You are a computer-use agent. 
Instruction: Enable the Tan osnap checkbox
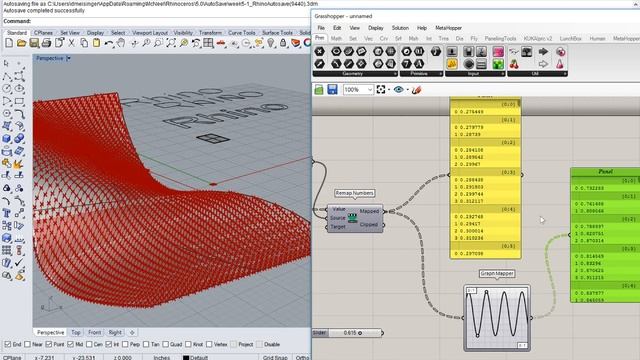tap(146, 344)
